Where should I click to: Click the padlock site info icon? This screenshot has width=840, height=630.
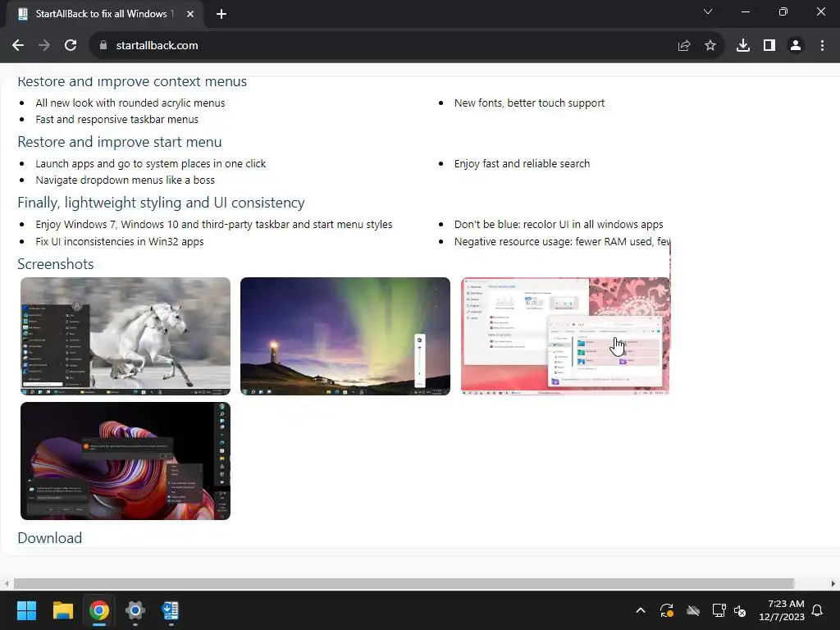coord(103,46)
